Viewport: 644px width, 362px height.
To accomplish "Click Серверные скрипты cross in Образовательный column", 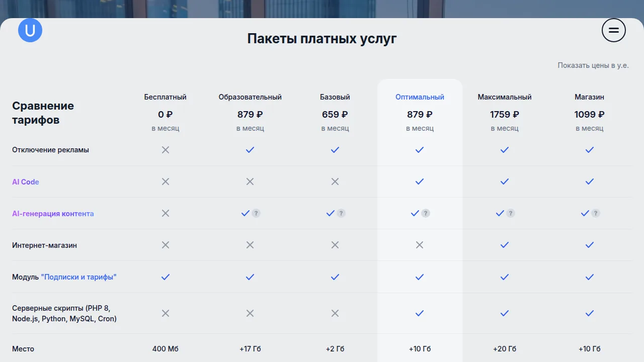I will point(250,313).
